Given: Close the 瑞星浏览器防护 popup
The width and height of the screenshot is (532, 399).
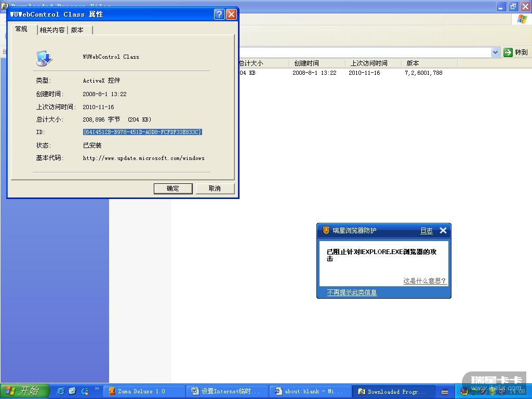Looking at the screenshot, I should pos(443,231).
